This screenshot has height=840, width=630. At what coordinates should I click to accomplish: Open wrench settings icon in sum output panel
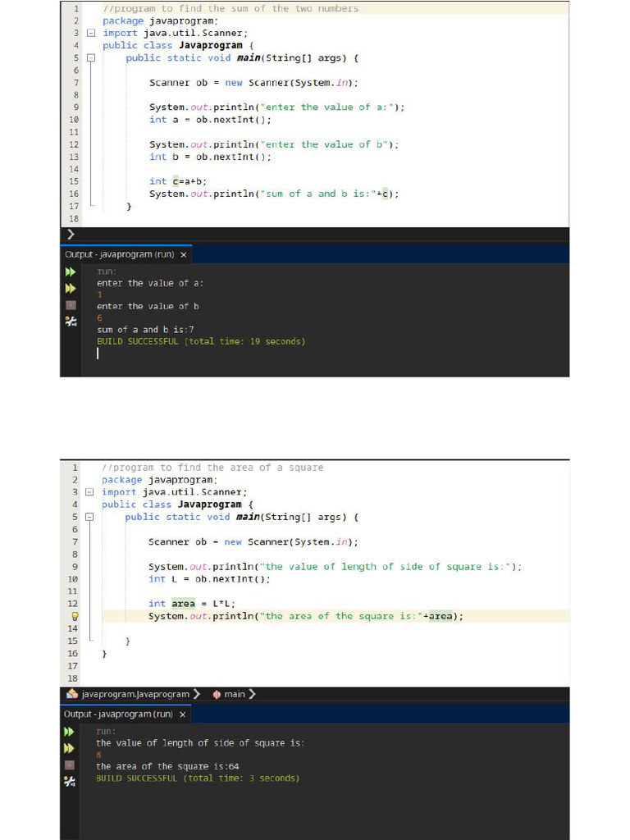point(70,322)
